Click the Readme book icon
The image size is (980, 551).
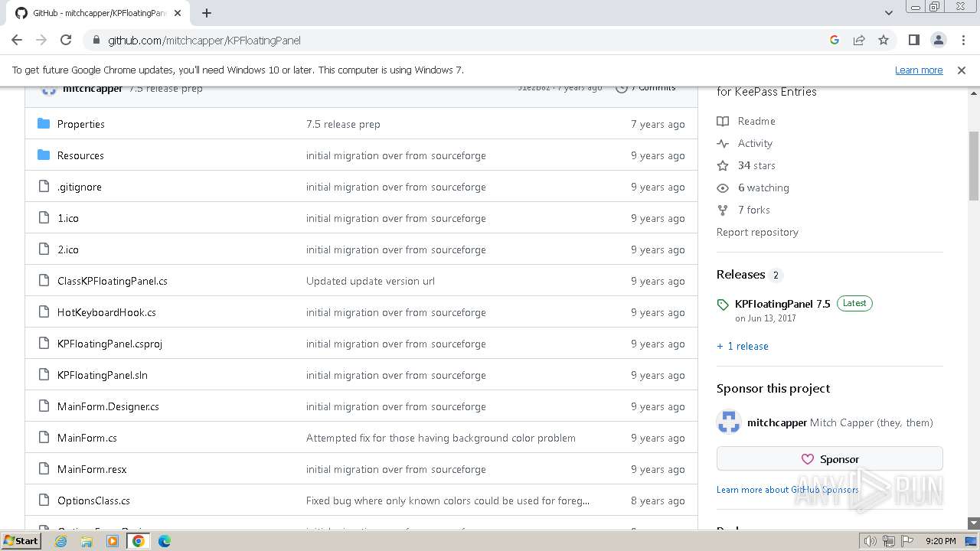[x=723, y=121]
